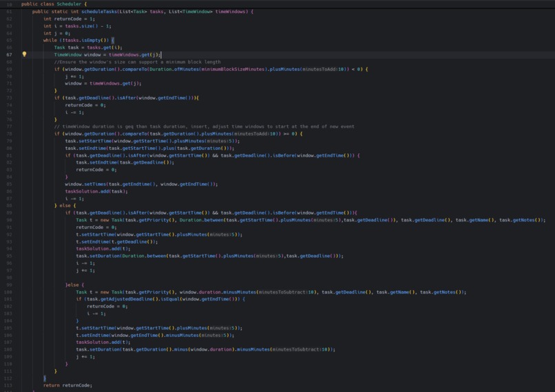The height and width of the screenshot is (392, 555).
Task: Click line number 67 in the gutter
Action: point(9,55)
